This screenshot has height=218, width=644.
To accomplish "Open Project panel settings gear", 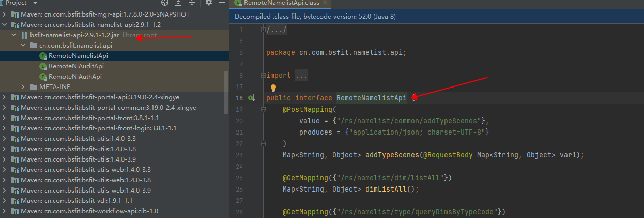I will coord(208,3).
